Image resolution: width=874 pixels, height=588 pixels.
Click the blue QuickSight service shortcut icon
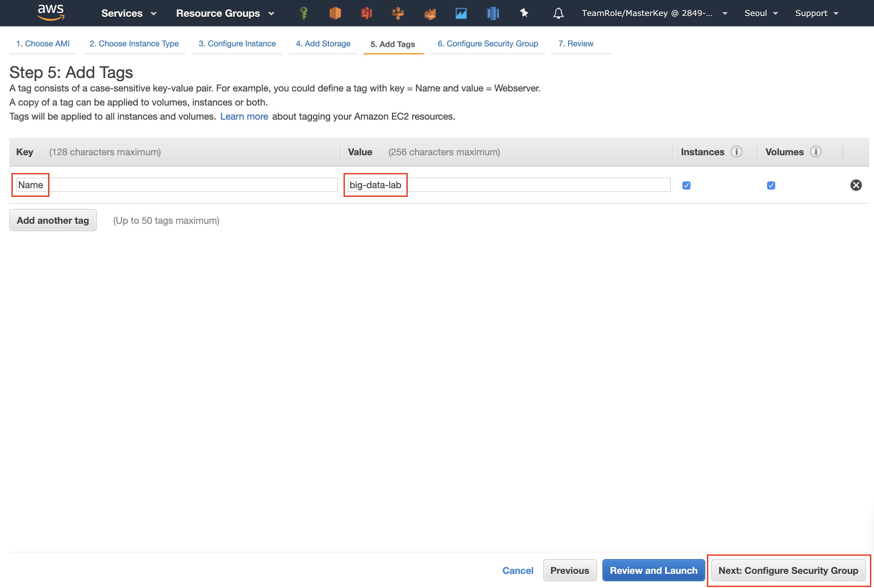[x=492, y=13]
